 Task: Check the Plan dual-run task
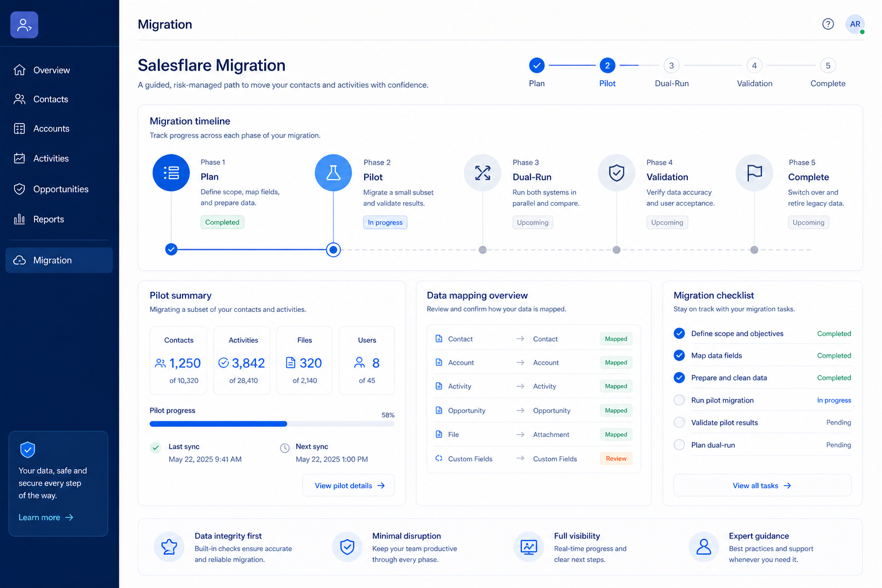[679, 445]
